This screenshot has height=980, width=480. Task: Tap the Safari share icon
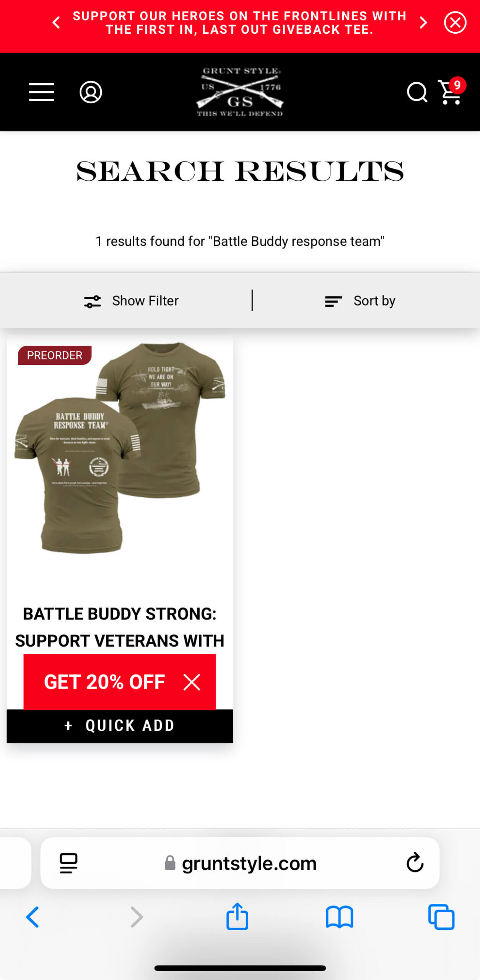click(237, 917)
